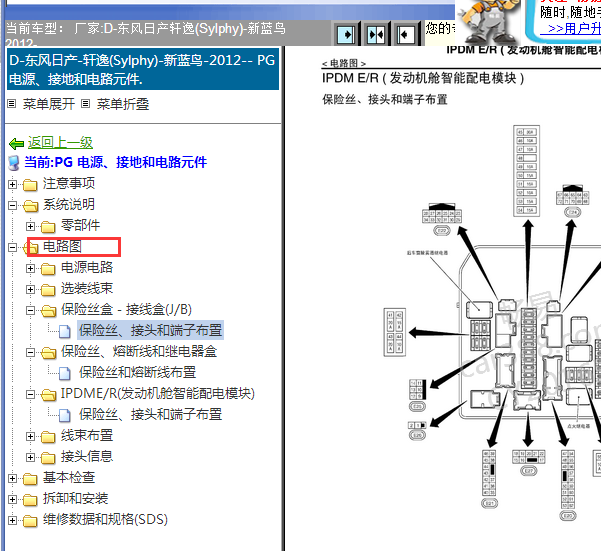Select 维修数据和规格(SDS) tree item
Viewport: 601px width, 551px height.
pos(105,519)
